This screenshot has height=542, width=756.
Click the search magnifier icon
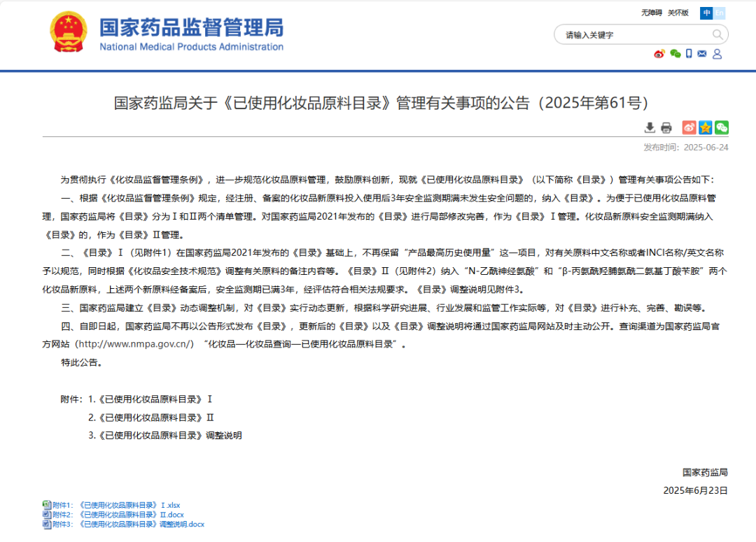click(717, 34)
